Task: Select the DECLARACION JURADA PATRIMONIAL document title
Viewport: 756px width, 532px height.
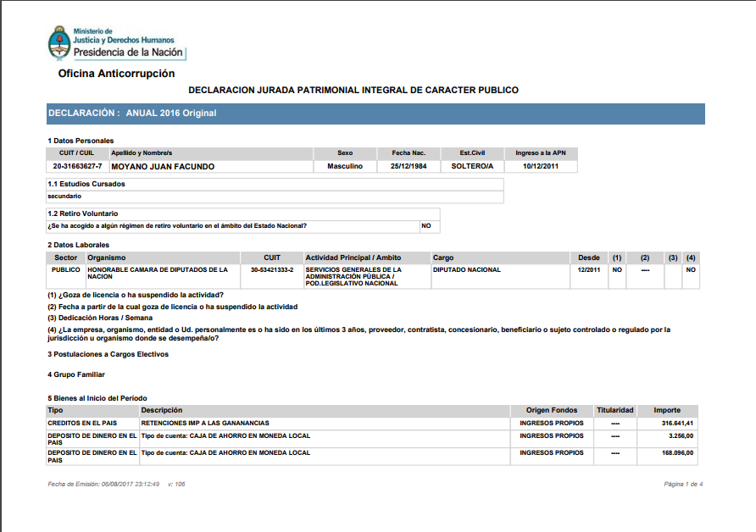Action: click(x=353, y=90)
